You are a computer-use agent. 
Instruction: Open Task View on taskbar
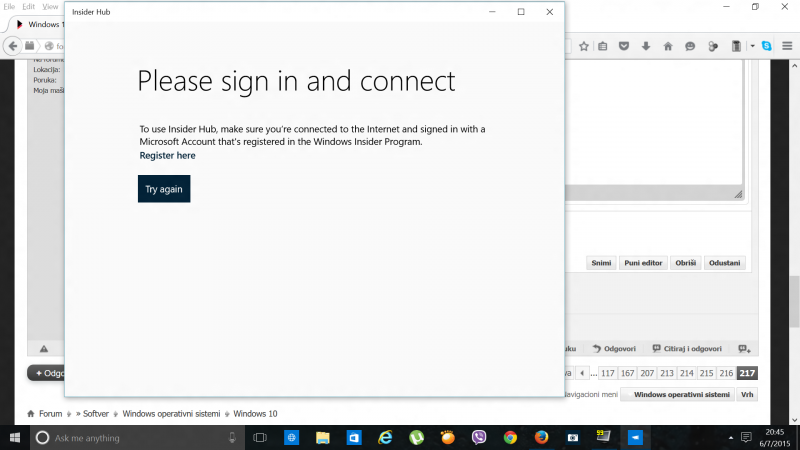tap(260, 438)
